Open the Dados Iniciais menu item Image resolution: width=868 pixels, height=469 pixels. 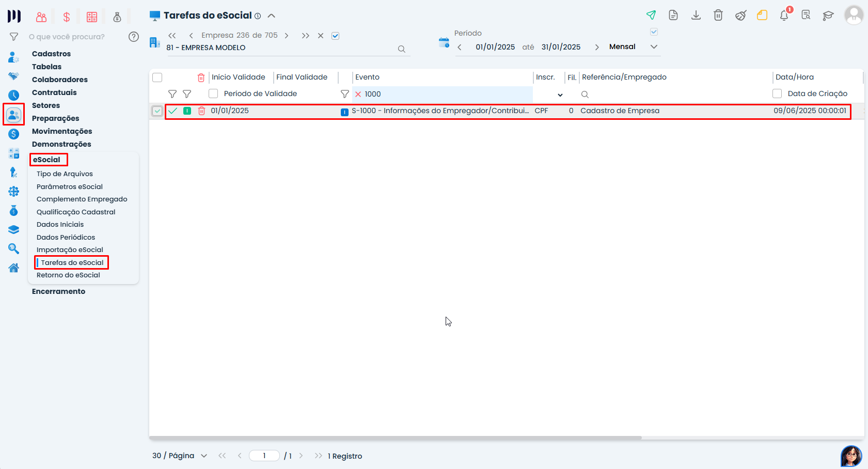pos(60,224)
